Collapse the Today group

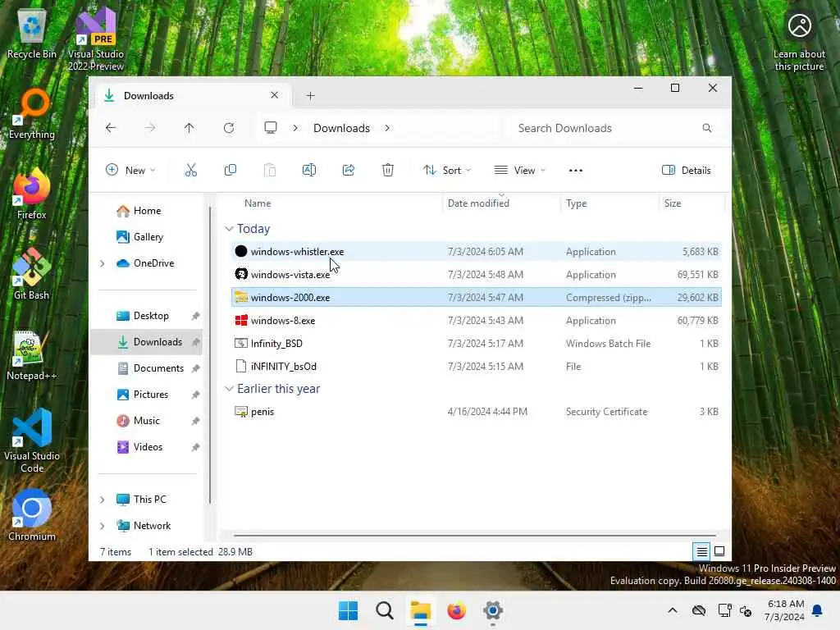[x=229, y=229]
